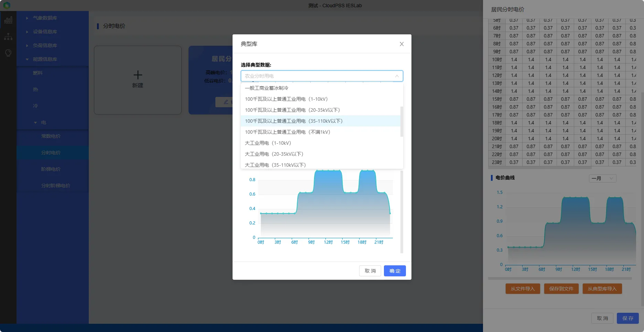644x332 pixels.
Task: Click the pencil edit icon on 居民分时电价 card
Action: pos(226,102)
